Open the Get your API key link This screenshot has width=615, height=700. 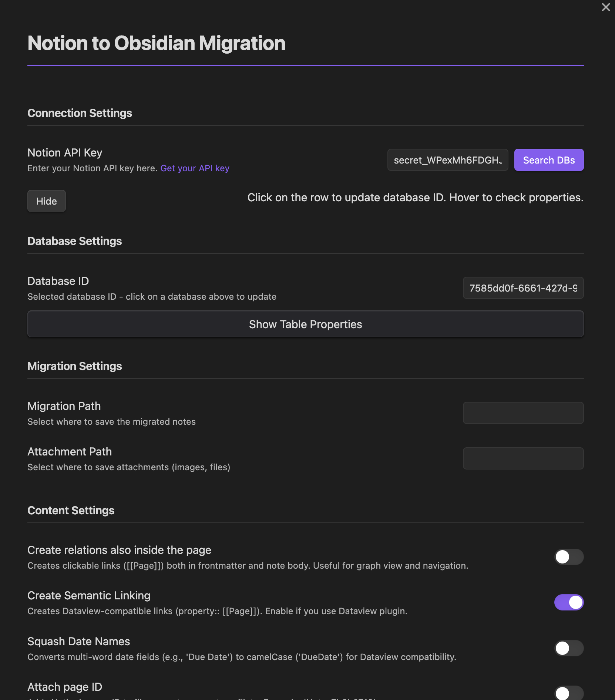pos(195,168)
